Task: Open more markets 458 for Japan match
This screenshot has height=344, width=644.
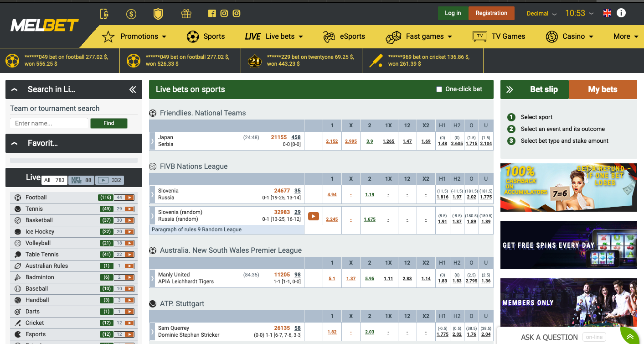Action: click(296, 137)
